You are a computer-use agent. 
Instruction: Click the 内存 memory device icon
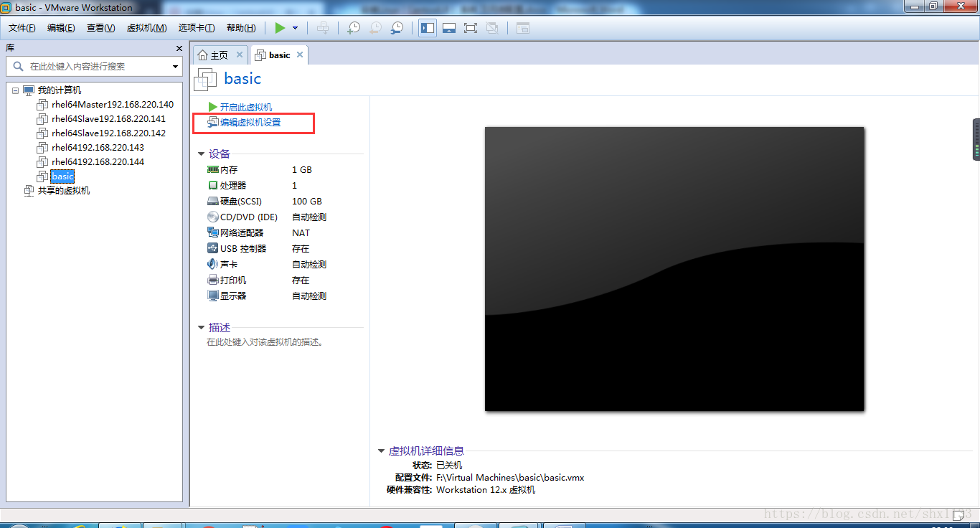click(212, 170)
